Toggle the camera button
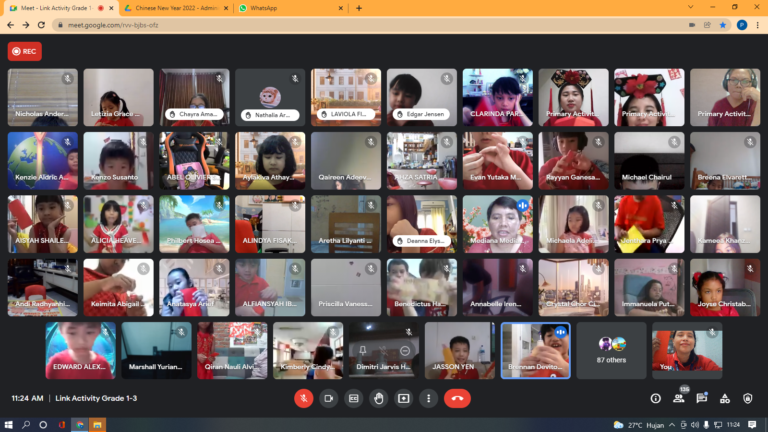 [x=328, y=398]
